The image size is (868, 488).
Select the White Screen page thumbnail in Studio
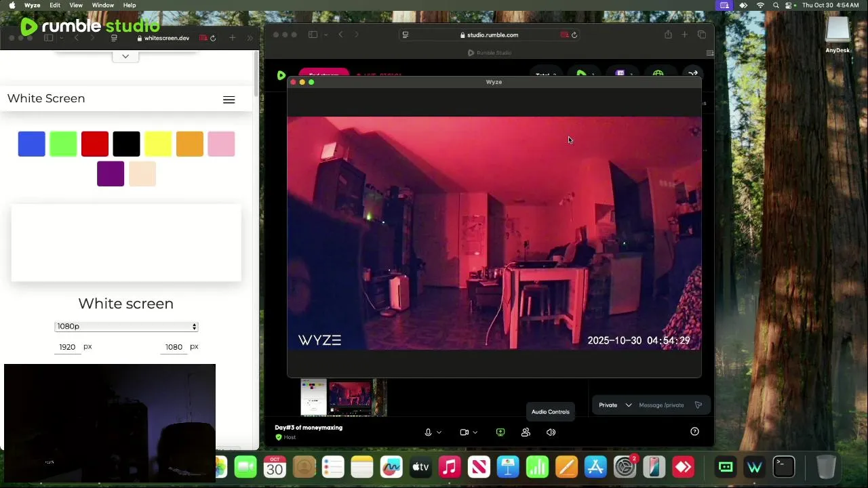313,397
